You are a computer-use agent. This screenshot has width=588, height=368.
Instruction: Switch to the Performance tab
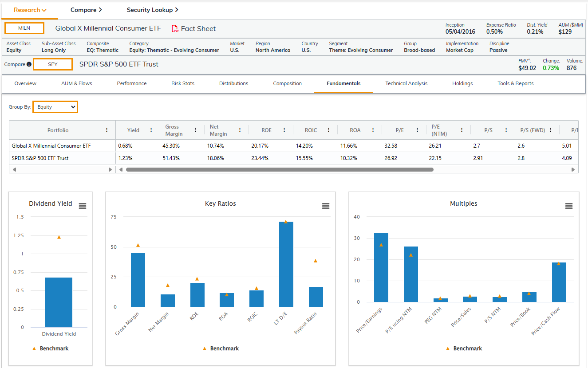tap(132, 83)
